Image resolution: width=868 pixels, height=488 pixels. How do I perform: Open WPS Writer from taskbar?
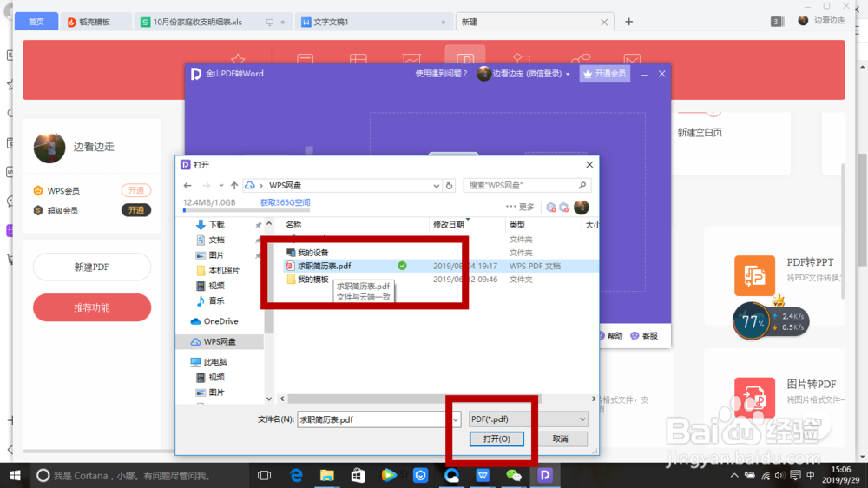[x=483, y=475]
